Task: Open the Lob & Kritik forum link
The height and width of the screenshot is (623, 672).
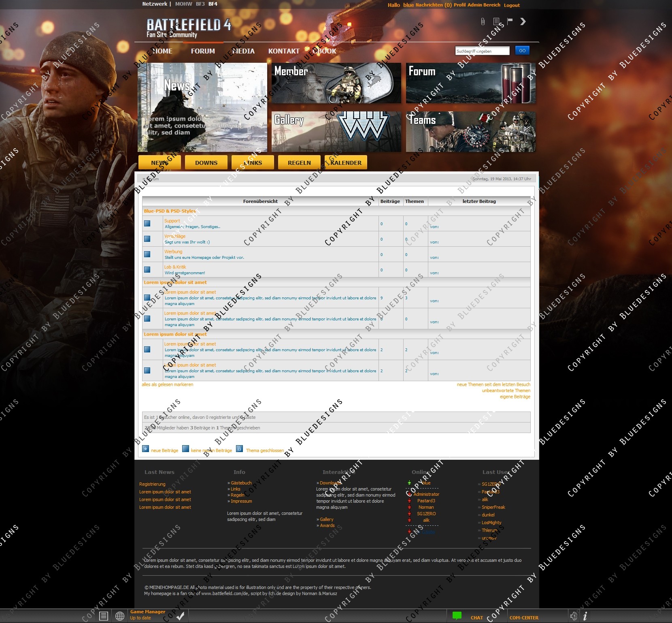Action: click(175, 267)
